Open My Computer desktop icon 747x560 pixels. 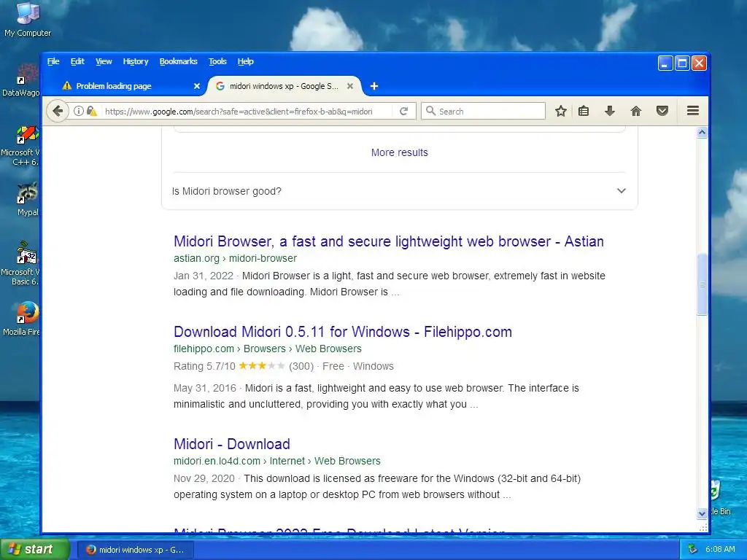[28, 20]
